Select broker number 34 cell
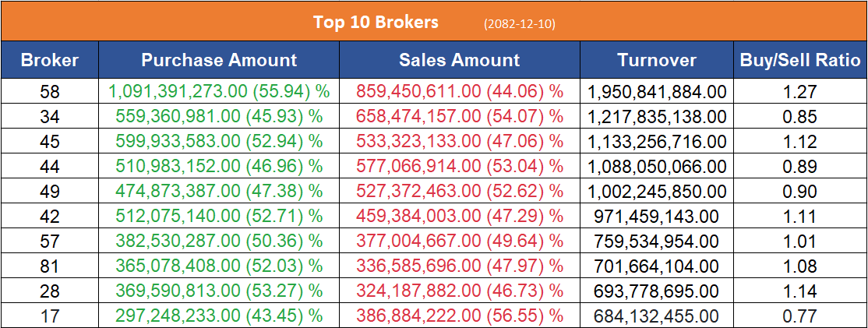Screen dimensions: 868x328 [49, 117]
